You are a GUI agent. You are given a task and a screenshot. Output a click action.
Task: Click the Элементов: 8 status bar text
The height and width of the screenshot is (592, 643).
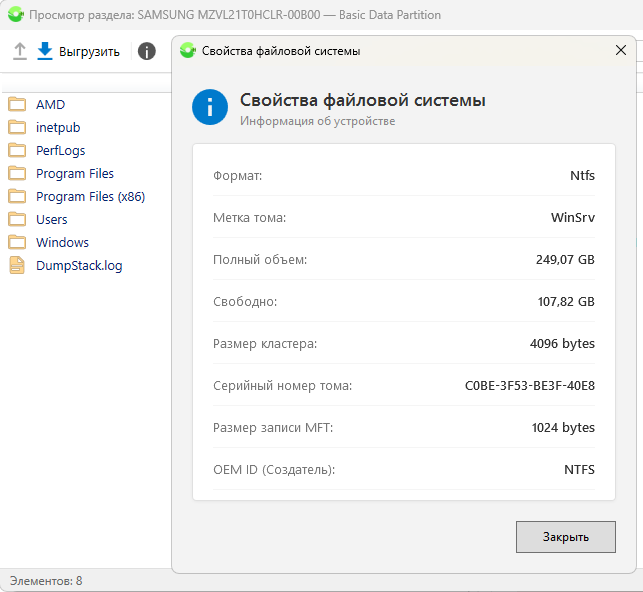46,581
